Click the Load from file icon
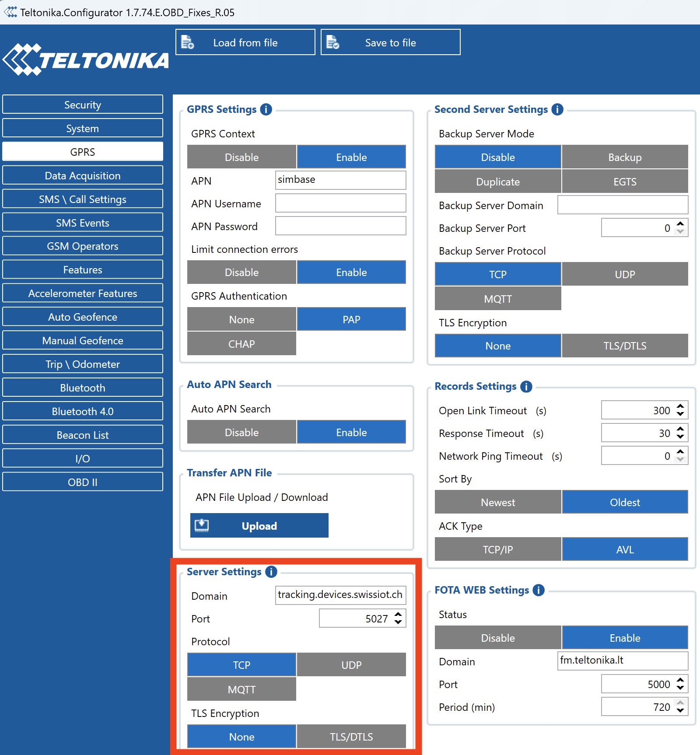The width and height of the screenshot is (700, 755). pyautogui.click(x=188, y=42)
